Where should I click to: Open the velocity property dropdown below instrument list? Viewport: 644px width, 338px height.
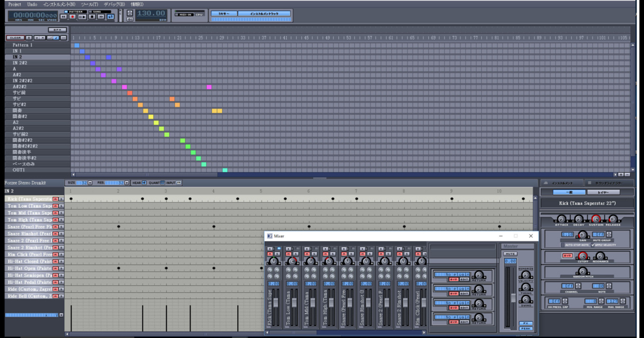point(61,315)
